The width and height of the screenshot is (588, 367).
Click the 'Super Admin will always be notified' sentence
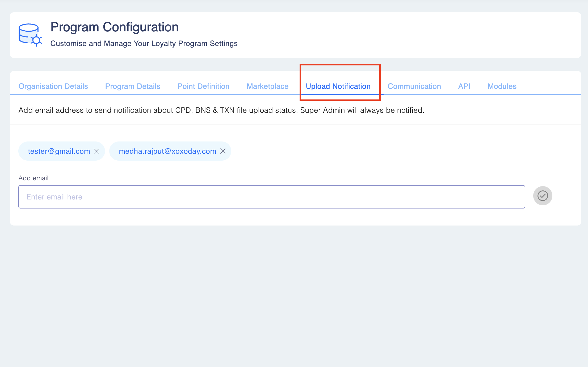pyautogui.click(x=362, y=110)
